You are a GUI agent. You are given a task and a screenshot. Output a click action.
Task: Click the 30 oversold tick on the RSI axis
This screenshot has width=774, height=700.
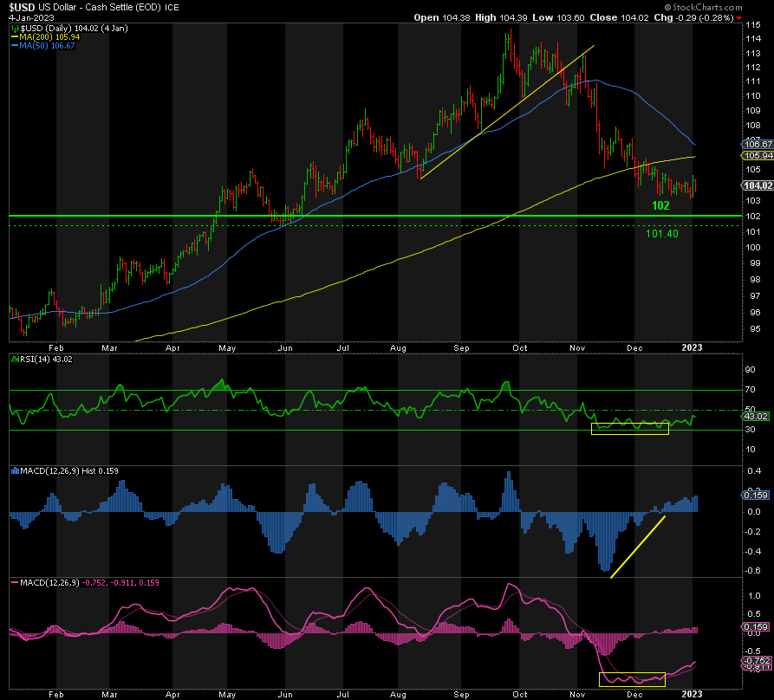tap(751, 430)
